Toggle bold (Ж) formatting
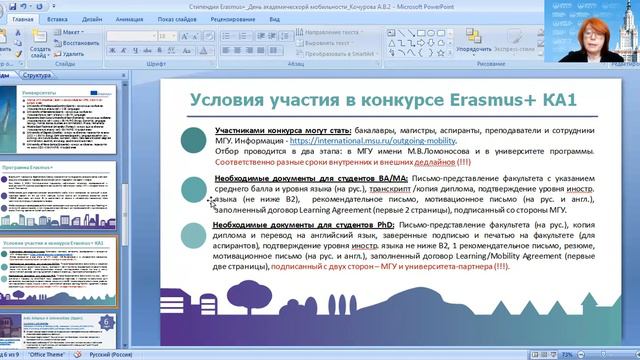This screenshot has width=640, height=360. coord(112,51)
